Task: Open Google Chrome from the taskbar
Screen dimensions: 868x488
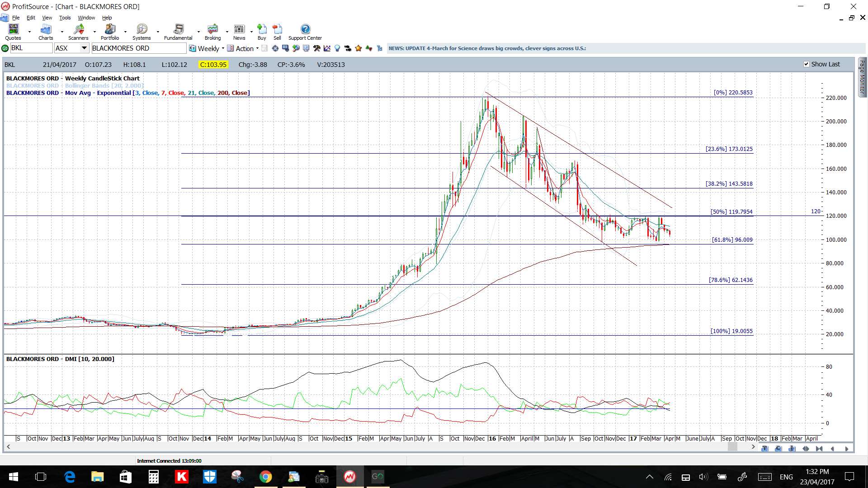Action: click(x=266, y=477)
